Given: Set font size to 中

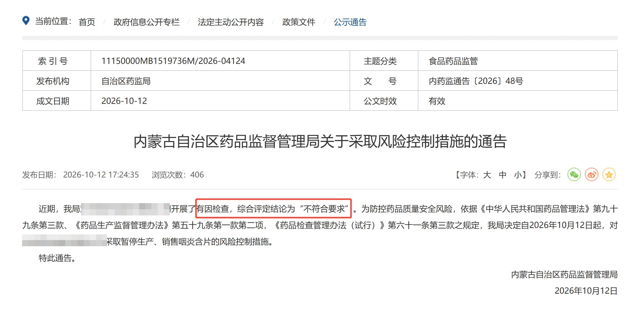Looking at the screenshot, I should [503, 175].
